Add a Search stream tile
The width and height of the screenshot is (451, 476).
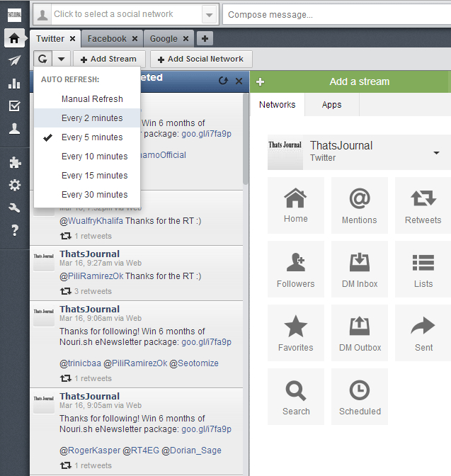(296, 397)
